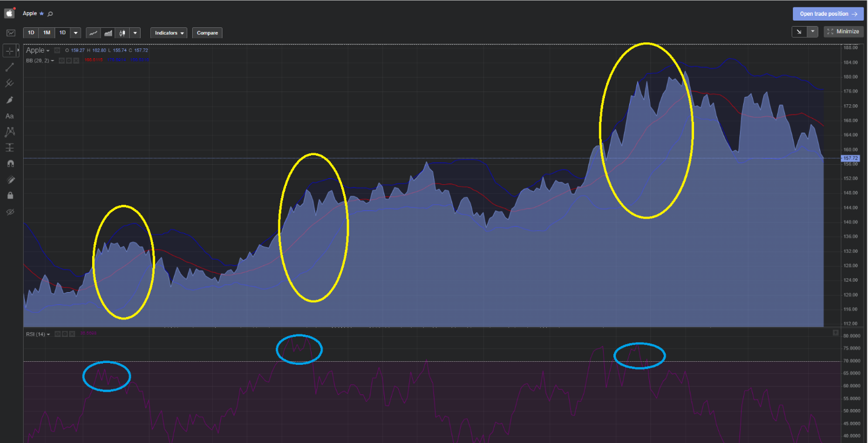Select the pitchfork drawing tool
This screenshot has height=443, width=868.
10,83
